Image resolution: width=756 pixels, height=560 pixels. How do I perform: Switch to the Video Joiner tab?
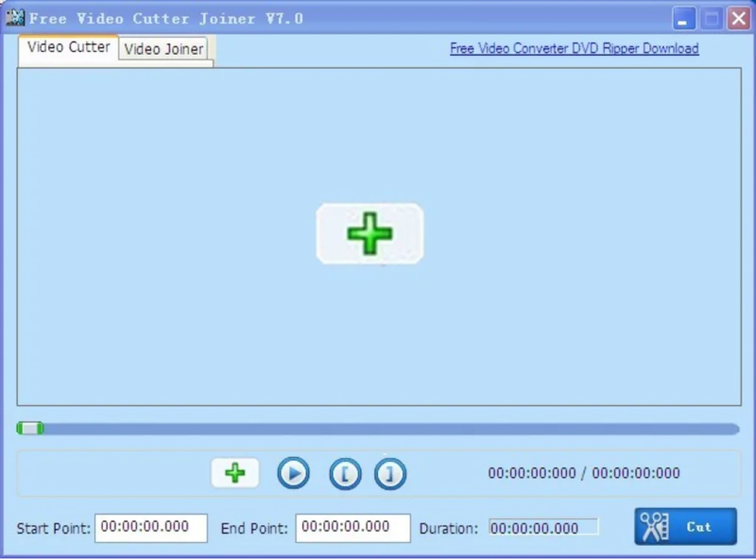click(163, 49)
